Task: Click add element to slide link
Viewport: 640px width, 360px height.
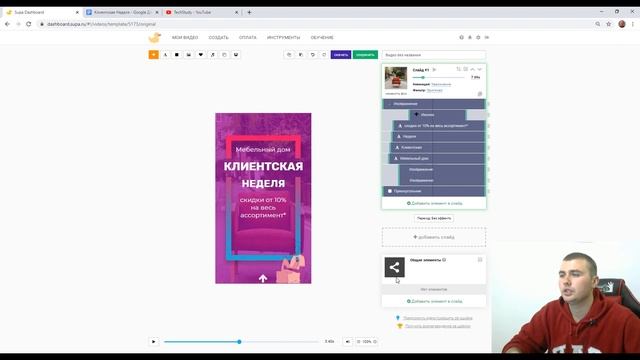Action: tap(434, 203)
